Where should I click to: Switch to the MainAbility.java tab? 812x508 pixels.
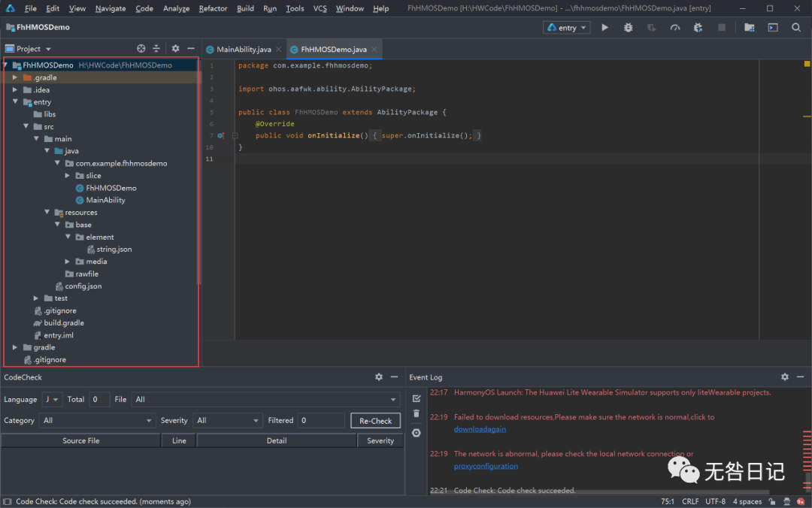pyautogui.click(x=243, y=50)
